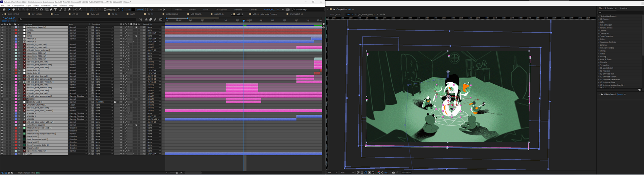
Task: Hide the NOISE layer eye toggle
Action: point(2,36)
